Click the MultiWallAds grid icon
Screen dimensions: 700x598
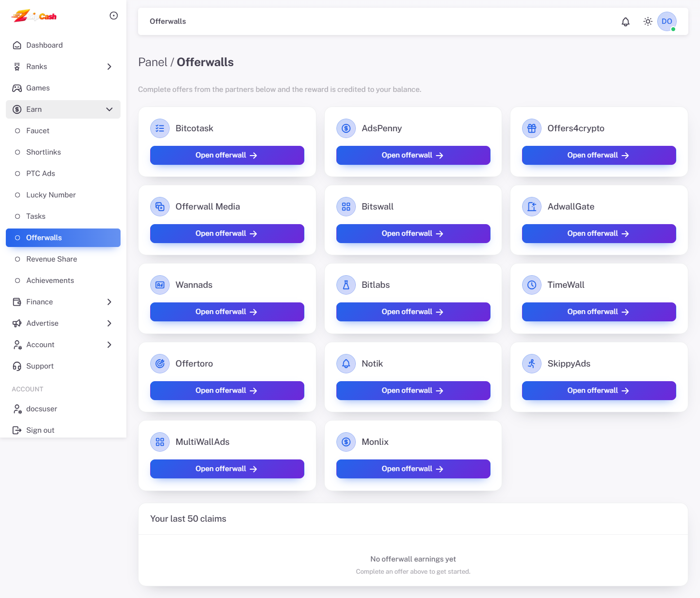[160, 442]
